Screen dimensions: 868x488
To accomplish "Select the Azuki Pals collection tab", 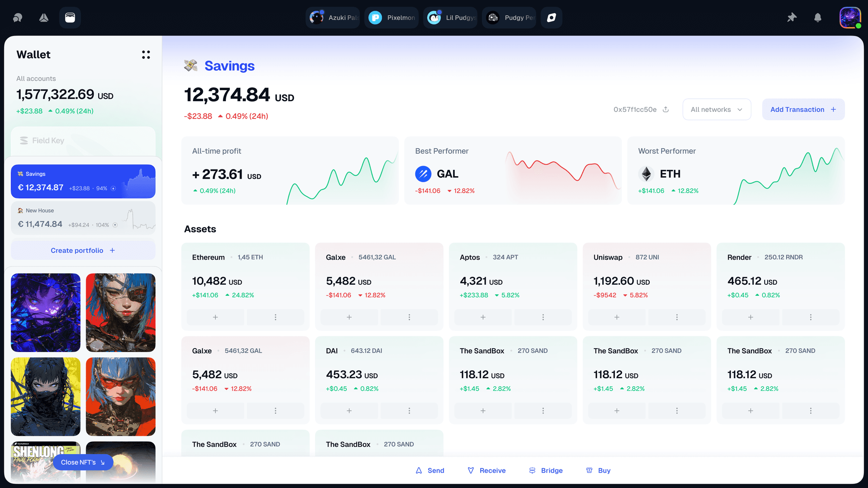I will 333,18.
